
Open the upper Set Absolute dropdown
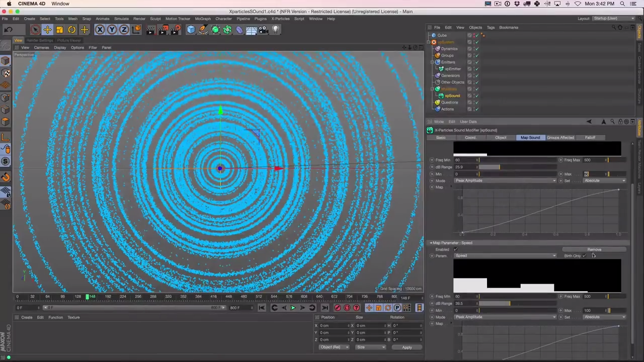[x=605, y=181]
